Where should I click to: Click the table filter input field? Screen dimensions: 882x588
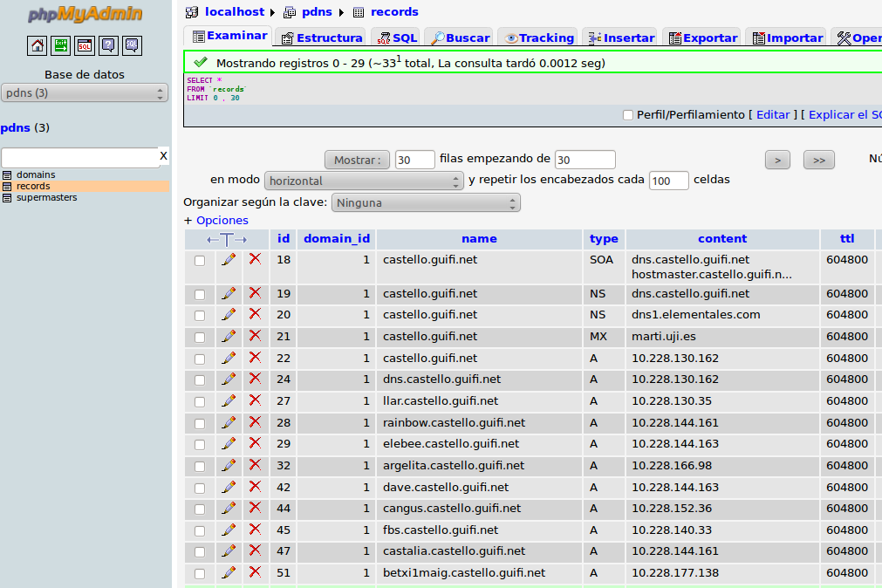(x=79, y=157)
